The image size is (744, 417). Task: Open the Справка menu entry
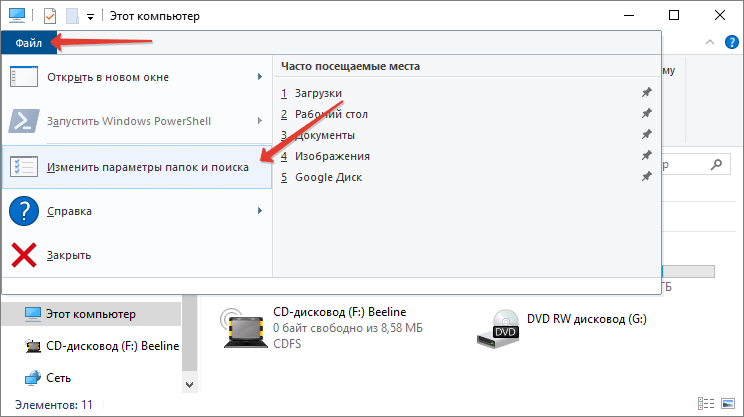click(137, 211)
